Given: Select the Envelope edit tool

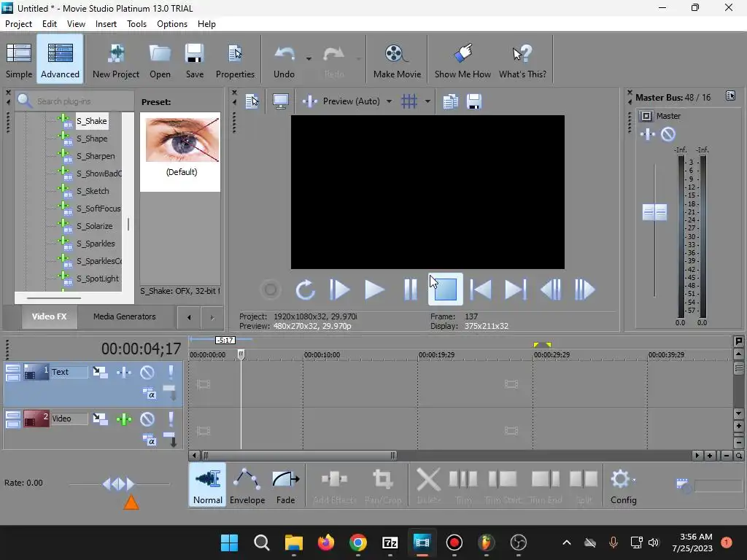Looking at the screenshot, I should 247,485.
